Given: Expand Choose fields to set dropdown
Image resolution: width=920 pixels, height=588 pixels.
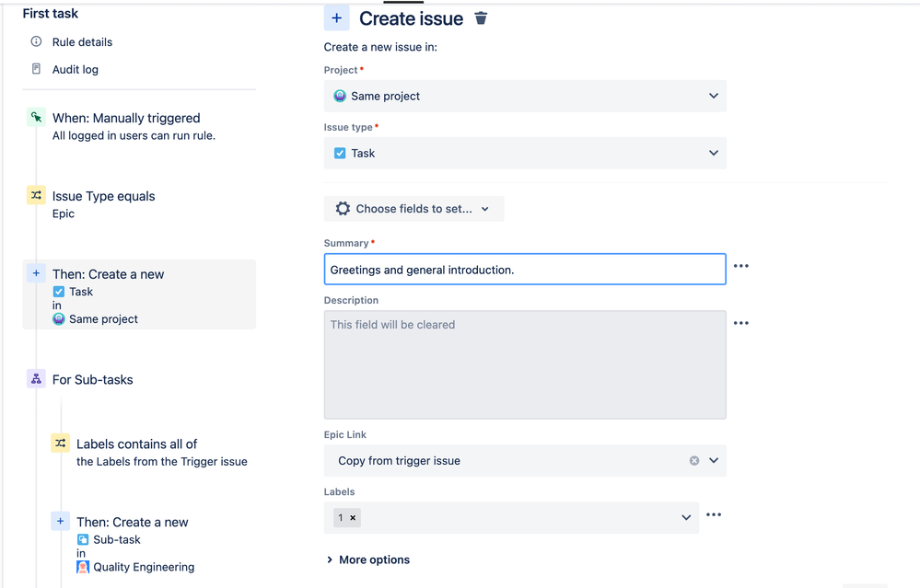Looking at the screenshot, I should point(413,209).
